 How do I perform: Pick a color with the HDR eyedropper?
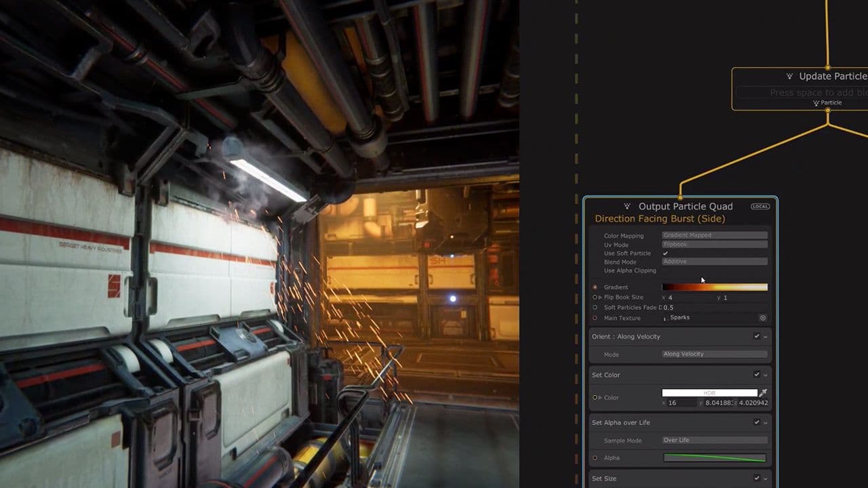tap(762, 392)
